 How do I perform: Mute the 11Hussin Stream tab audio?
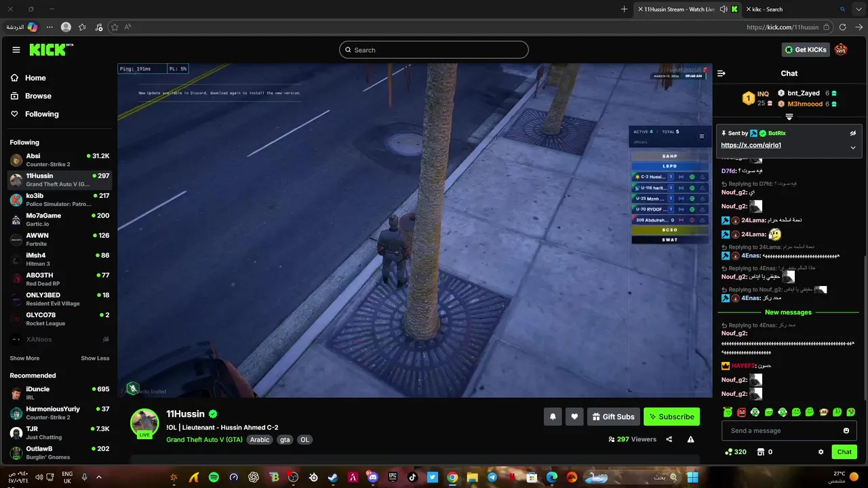tap(724, 9)
